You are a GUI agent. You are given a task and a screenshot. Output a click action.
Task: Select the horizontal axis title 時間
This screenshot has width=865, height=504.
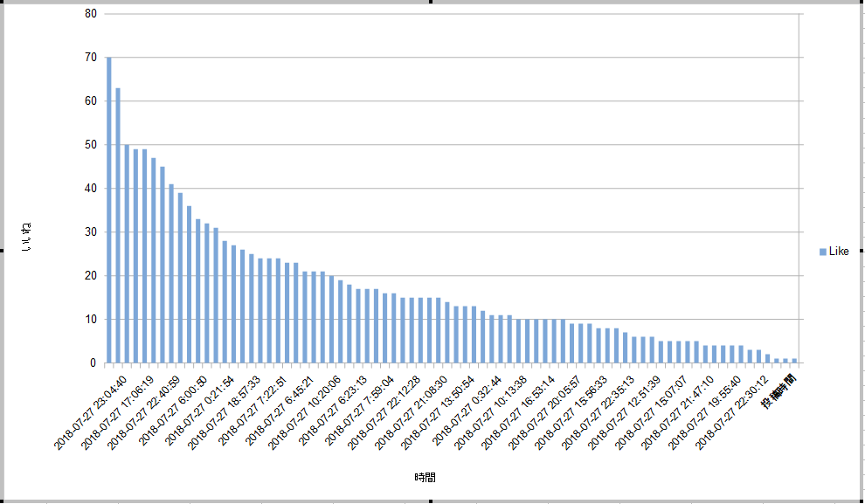pos(425,478)
